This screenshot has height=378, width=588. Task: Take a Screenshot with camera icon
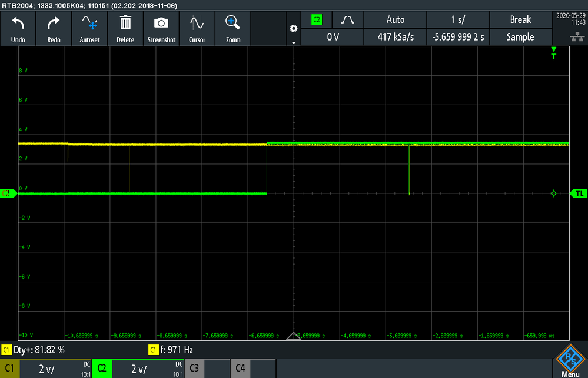tap(161, 29)
